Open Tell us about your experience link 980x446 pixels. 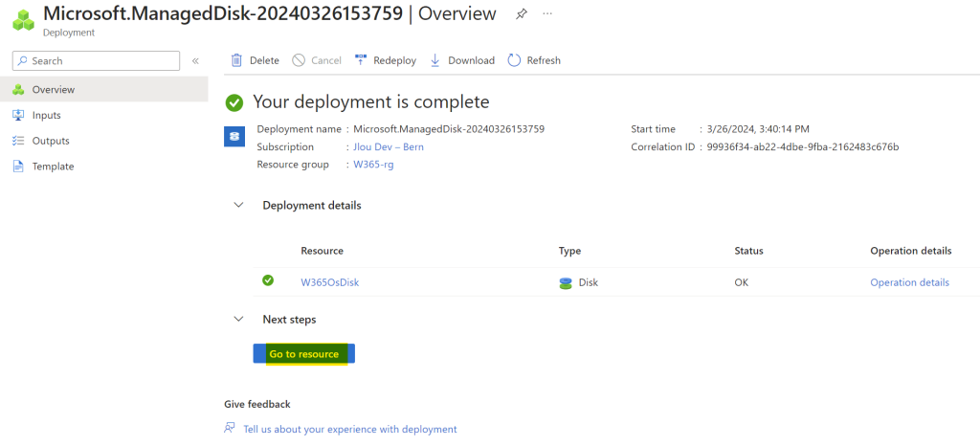(350, 429)
